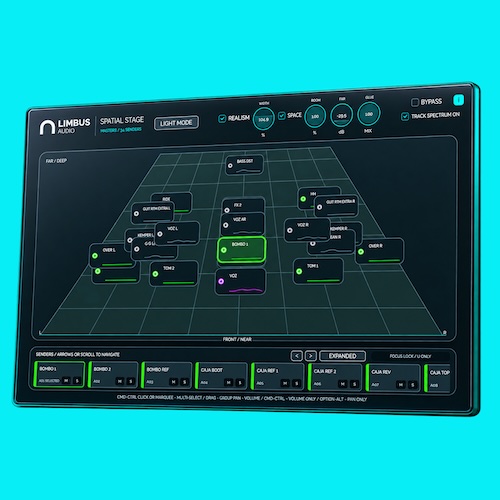Select the BOMBO 2 sender card
Screen dimensions: 500x500
(x=113, y=375)
